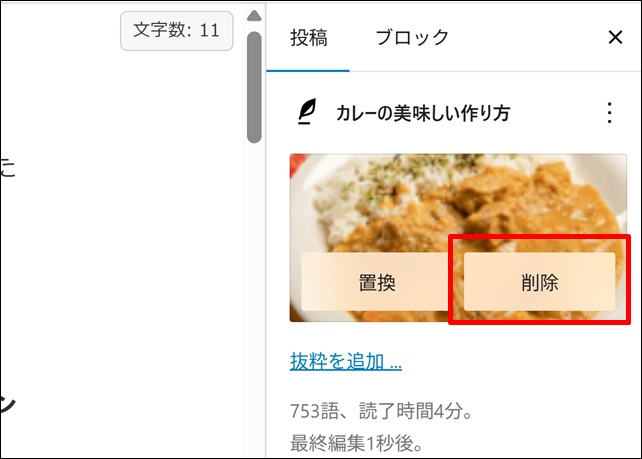The width and height of the screenshot is (642, 459).
Task: Click the red tomato corner of the featured image
Action: (x=297, y=163)
